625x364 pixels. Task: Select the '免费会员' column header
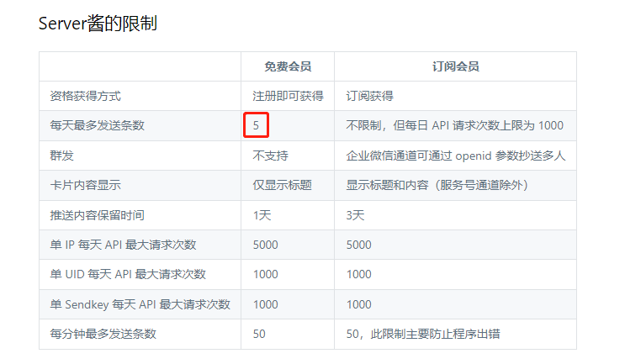(x=288, y=66)
